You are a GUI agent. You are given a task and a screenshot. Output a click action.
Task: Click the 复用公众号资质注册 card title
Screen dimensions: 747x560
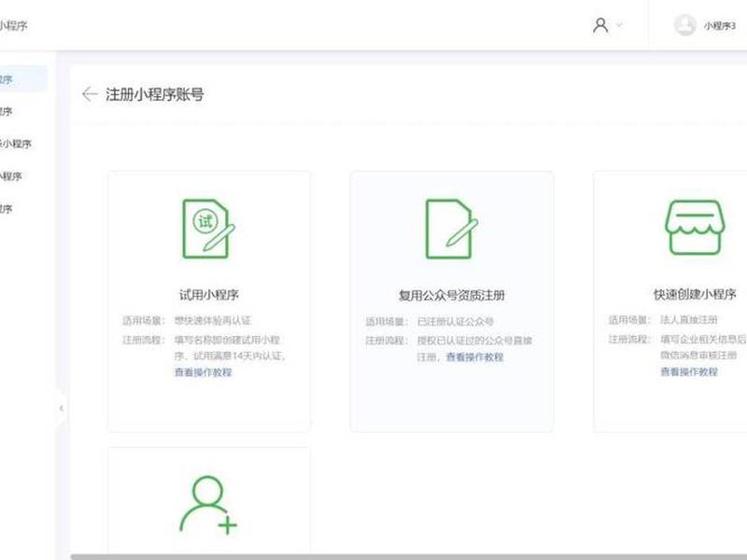pyautogui.click(x=451, y=295)
